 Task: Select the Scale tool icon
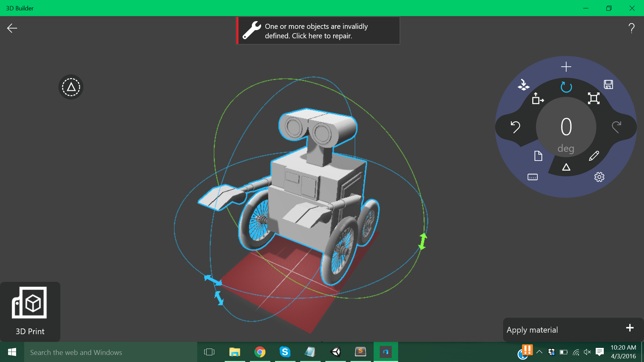click(594, 99)
